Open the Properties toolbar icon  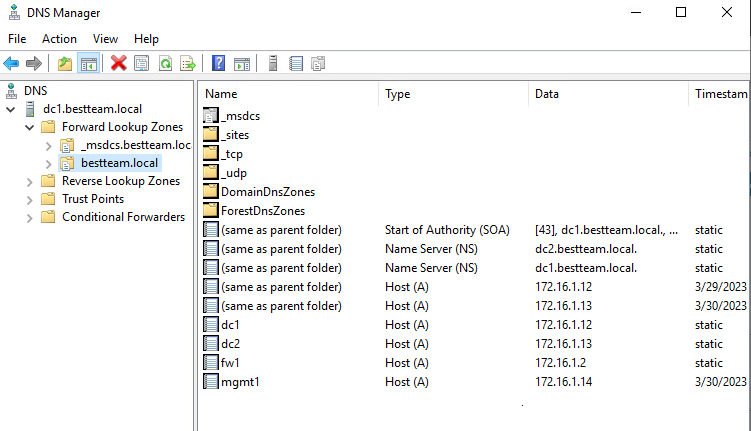(x=142, y=63)
